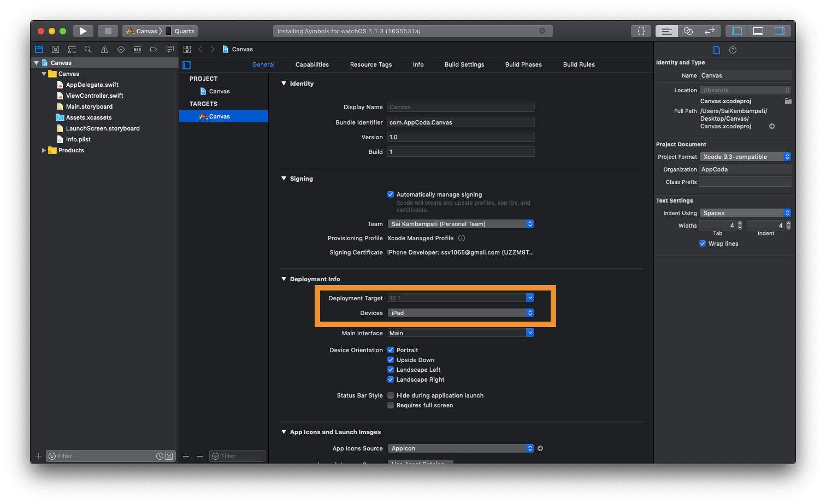Show the Issue navigator warning icon
826x504 pixels.
click(104, 49)
